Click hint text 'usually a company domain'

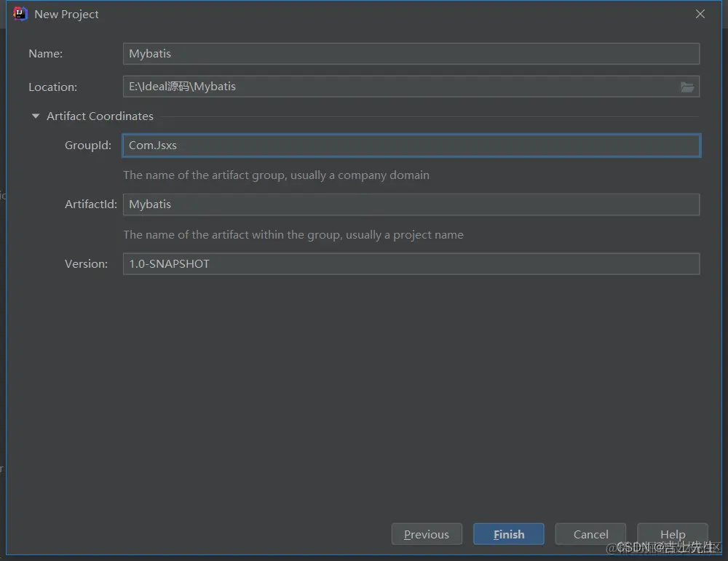tap(360, 175)
